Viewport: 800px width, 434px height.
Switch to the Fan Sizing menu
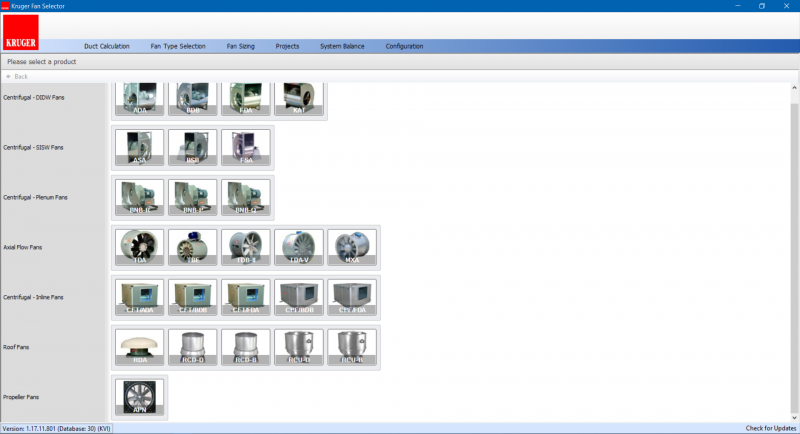[x=241, y=46]
